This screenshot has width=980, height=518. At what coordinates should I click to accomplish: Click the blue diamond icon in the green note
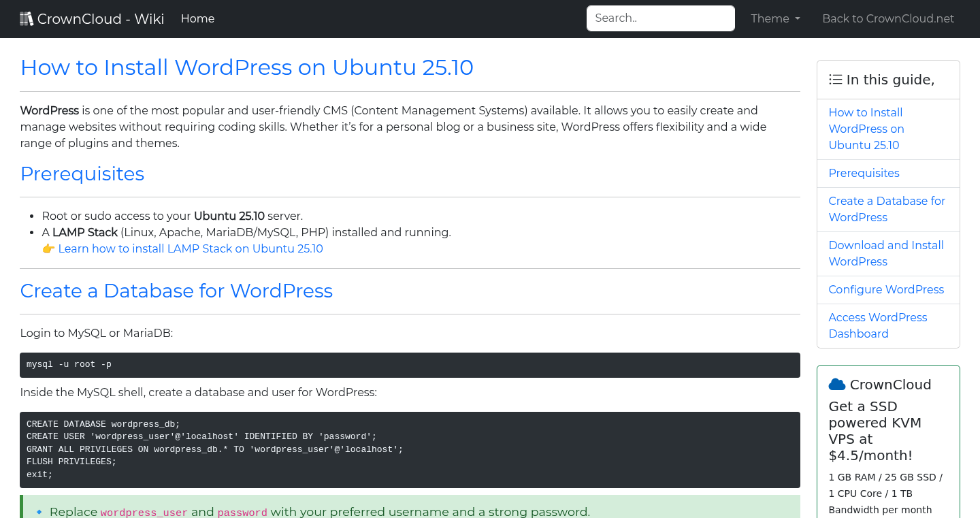pyautogui.click(x=39, y=511)
